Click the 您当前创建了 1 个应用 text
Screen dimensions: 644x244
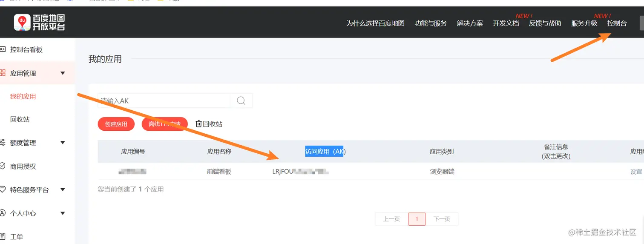click(x=131, y=189)
